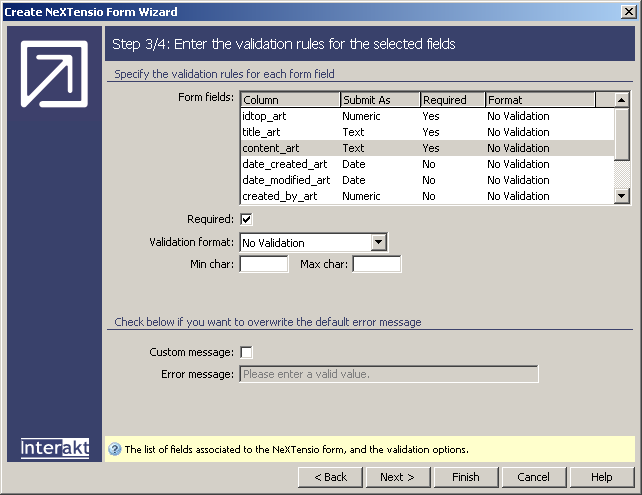The height and width of the screenshot is (495, 642).
Task: Select the content_art field row
Action: (427, 148)
